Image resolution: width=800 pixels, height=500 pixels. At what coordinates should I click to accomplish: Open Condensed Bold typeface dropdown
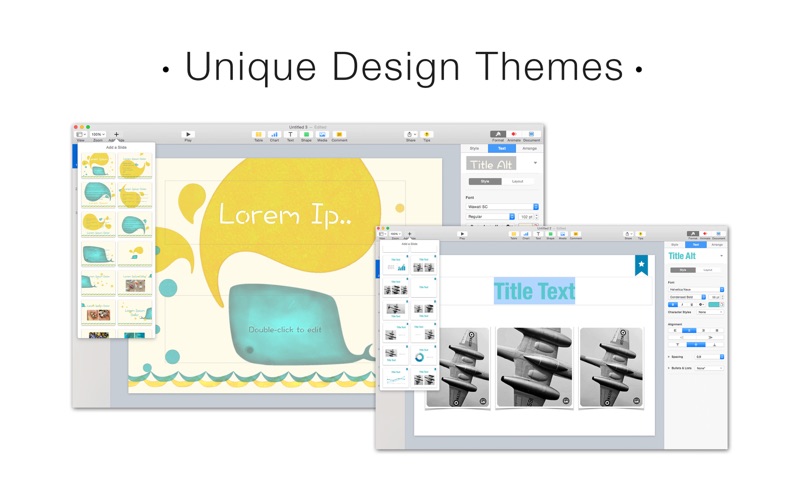[x=687, y=297]
